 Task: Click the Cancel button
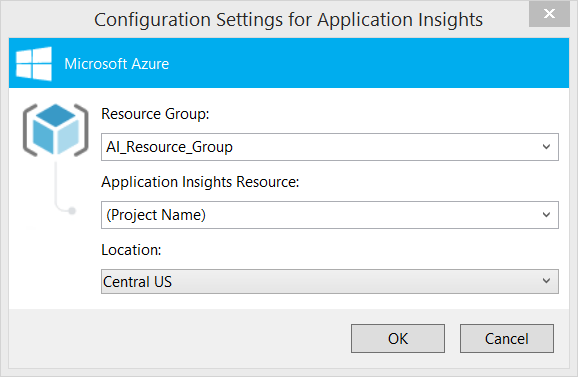[506, 338]
